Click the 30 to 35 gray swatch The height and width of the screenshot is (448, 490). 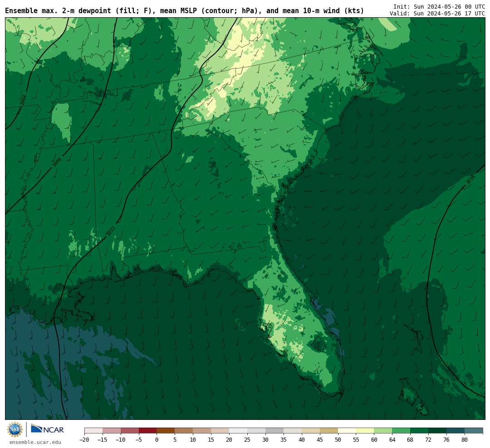(274, 431)
